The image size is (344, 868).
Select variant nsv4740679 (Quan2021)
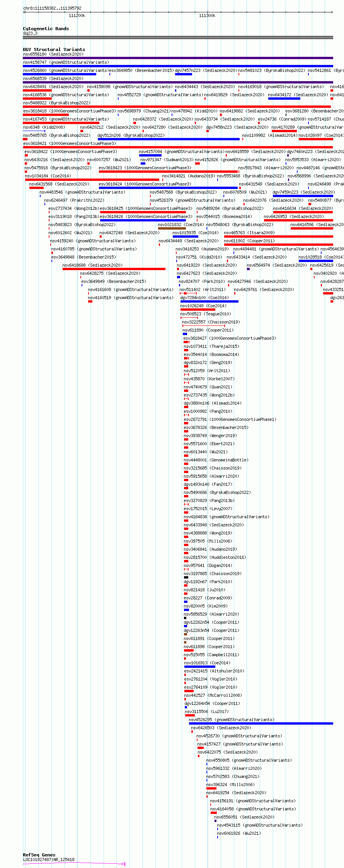[x=208, y=387]
